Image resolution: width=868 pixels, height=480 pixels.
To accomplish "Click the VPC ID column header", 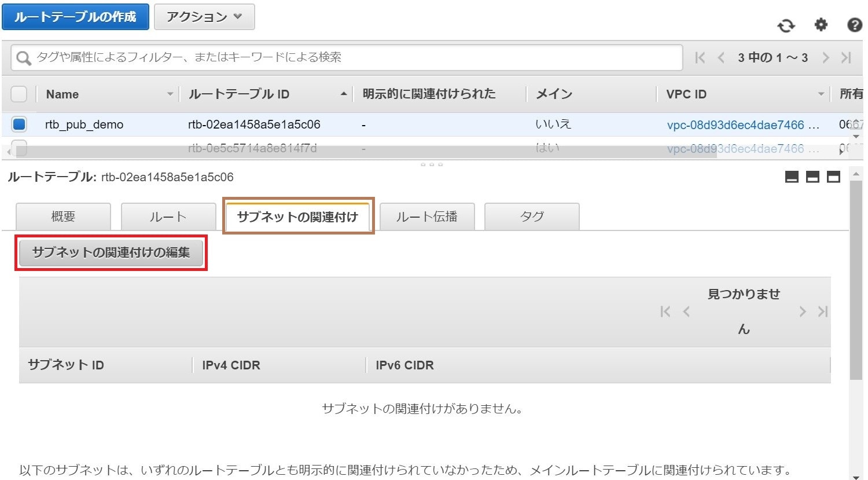I will pos(686,94).
